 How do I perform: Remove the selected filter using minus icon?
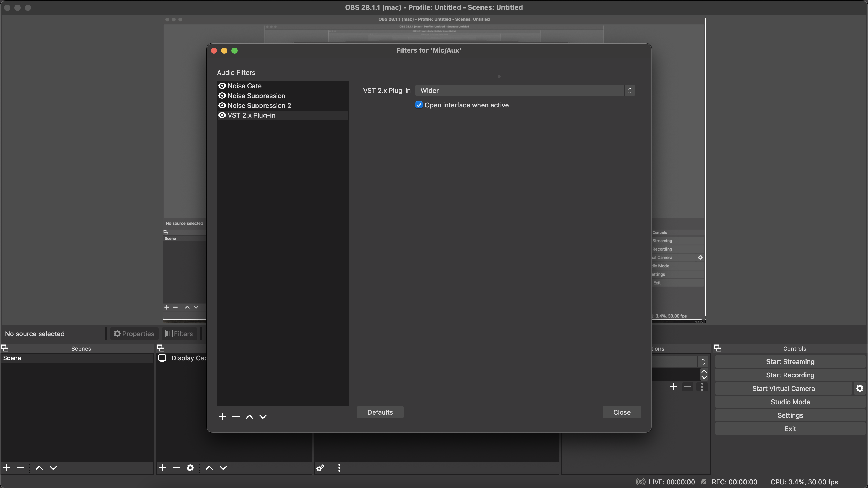click(236, 416)
